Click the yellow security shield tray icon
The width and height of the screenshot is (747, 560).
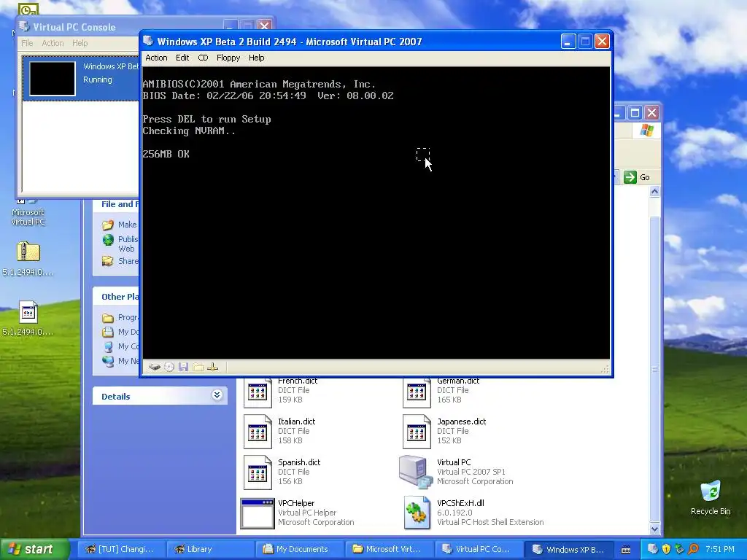[x=666, y=549]
